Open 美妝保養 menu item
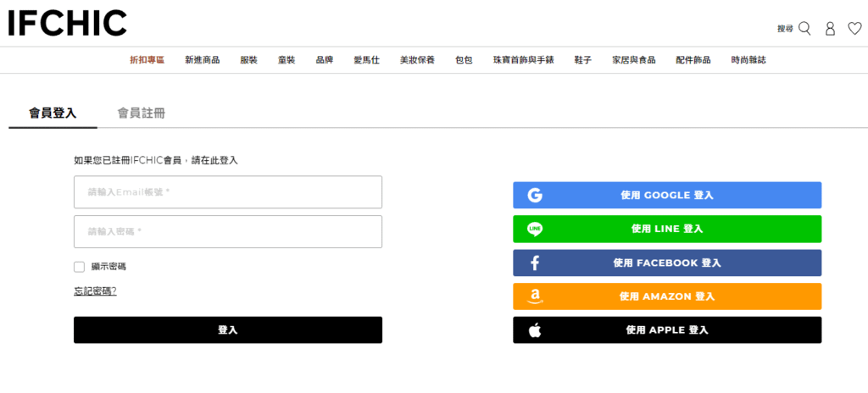The width and height of the screenshot is (868, 393). click(417, 60)
